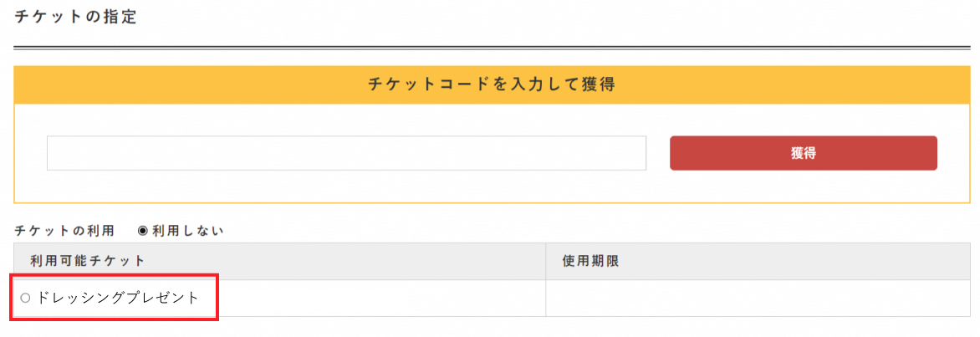
Task: Click the 使用期限 column header
Action: click(x=590, y=262)
